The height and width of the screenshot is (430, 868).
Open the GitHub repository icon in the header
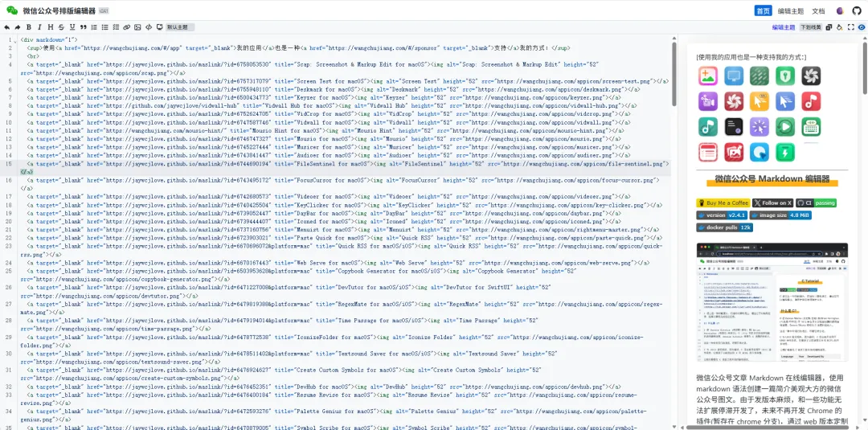coord(857,11)
